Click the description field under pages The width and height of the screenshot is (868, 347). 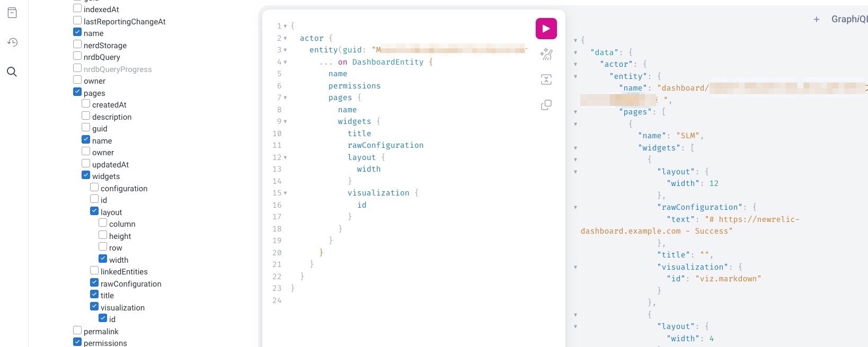112,117
